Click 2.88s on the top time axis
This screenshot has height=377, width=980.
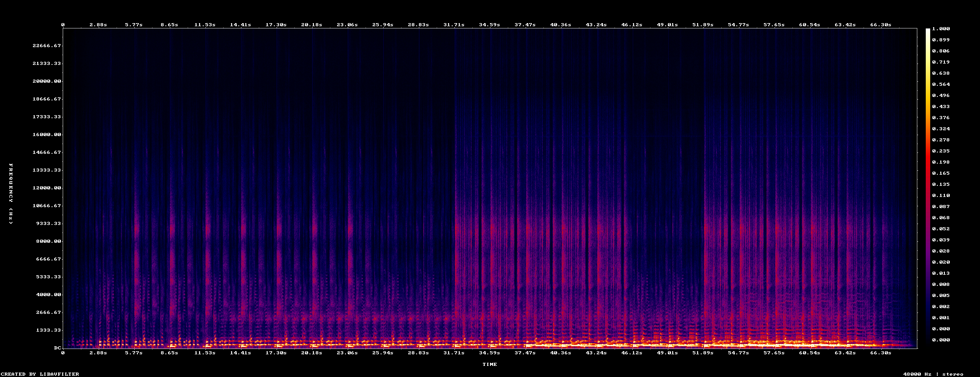point(98,25)
